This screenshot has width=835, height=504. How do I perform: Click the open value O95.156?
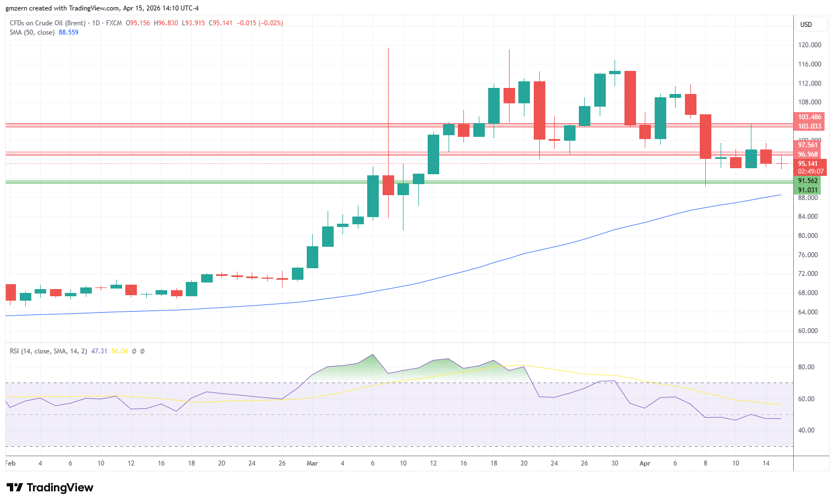[x=138, y=23]
